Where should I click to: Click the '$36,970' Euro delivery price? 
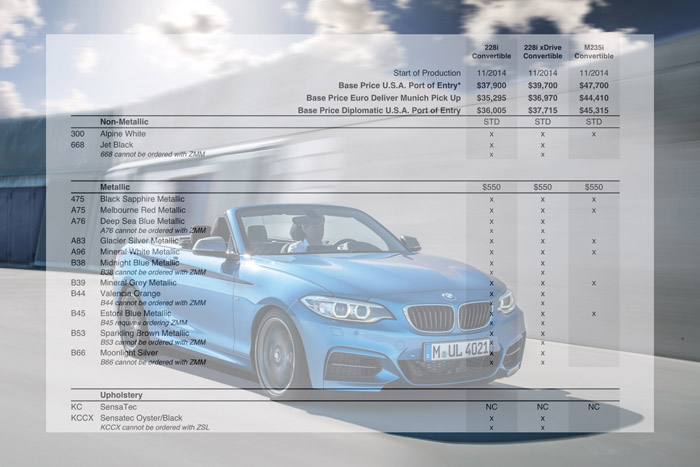542,98
